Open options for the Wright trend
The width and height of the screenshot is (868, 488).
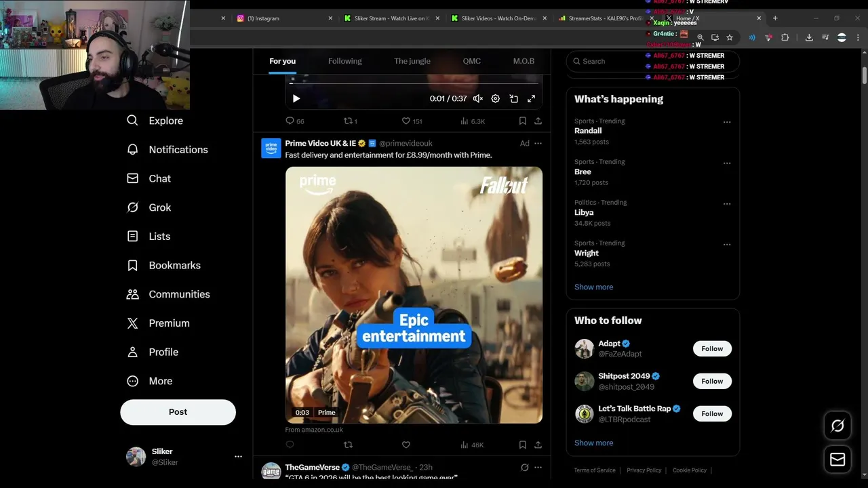[727, 245]
